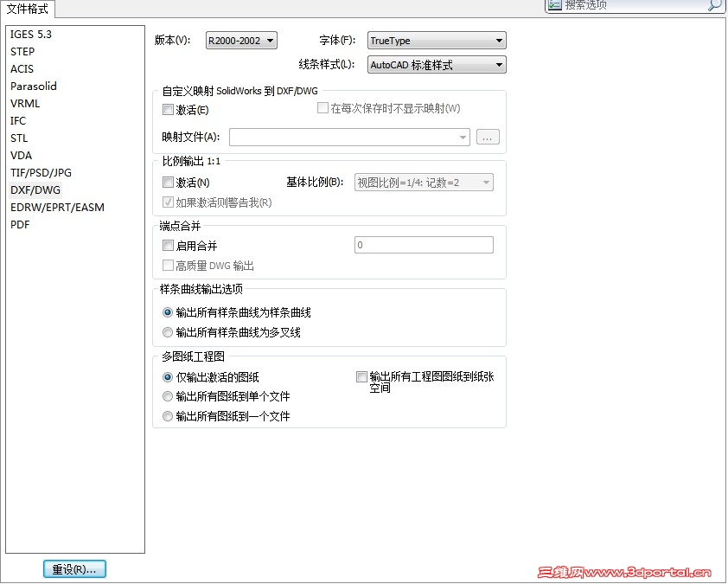This screenshot has height=584, width=728.
Task: Open the 字体 TrueType font dropdown
Action: point(500,40)
